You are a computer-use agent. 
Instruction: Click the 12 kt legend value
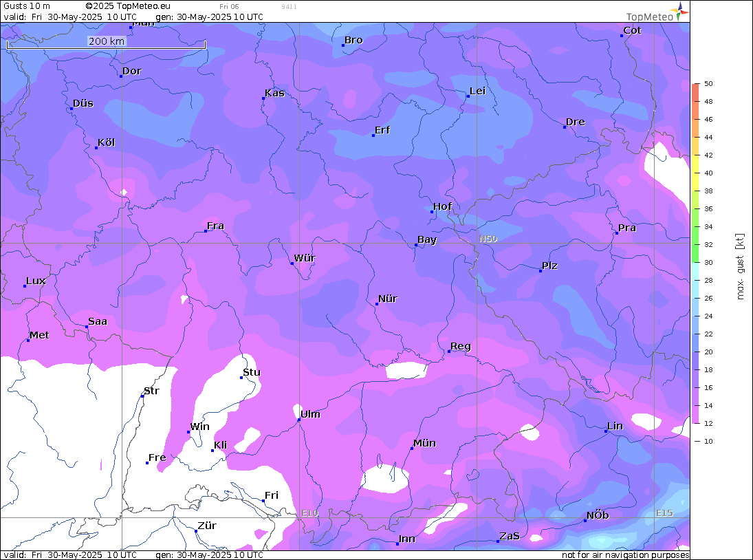(708, 424)
